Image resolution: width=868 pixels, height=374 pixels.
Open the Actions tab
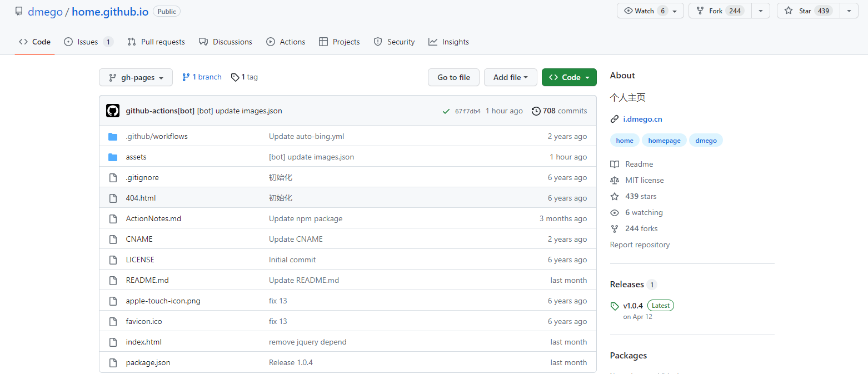pos(286,42)
